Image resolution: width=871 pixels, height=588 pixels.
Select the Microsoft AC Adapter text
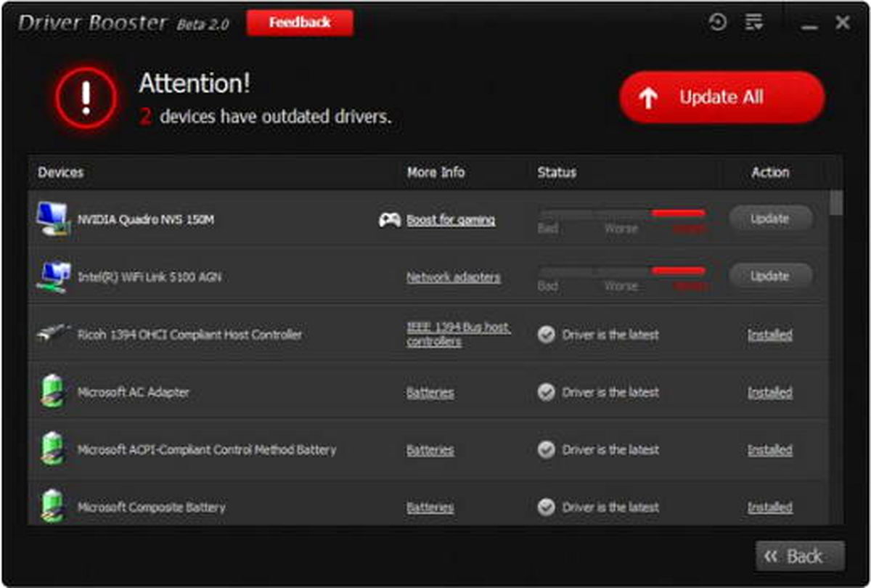[x=134, y=392]
